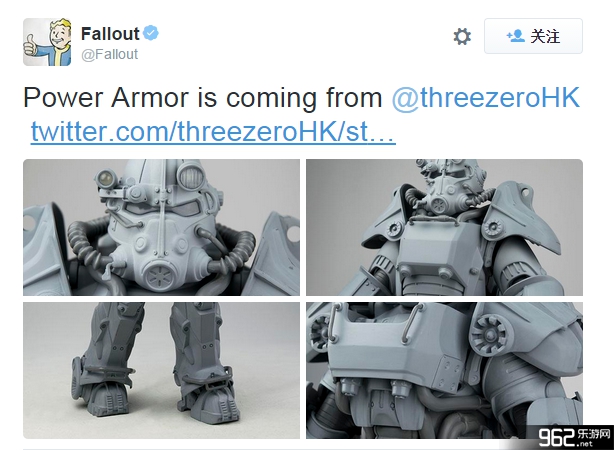Follow the twitter.com/threezeroHK/st… link
The height and width of the screenshot is (450, 614).
point(213,131)
